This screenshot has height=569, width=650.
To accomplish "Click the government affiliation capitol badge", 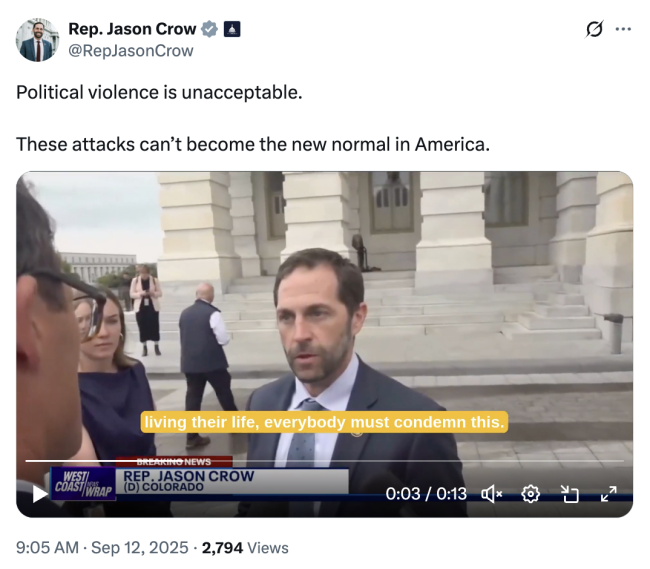I will click(x=232, y=29).
